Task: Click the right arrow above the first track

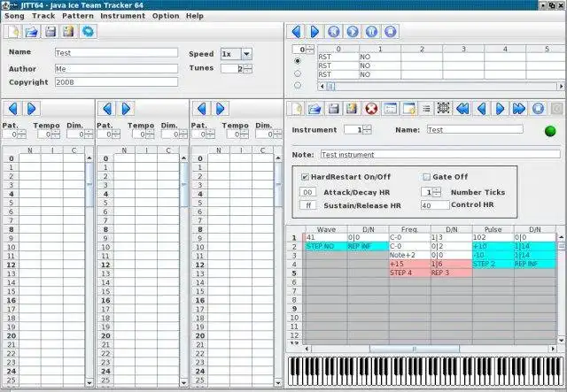Action: point(32,108)
